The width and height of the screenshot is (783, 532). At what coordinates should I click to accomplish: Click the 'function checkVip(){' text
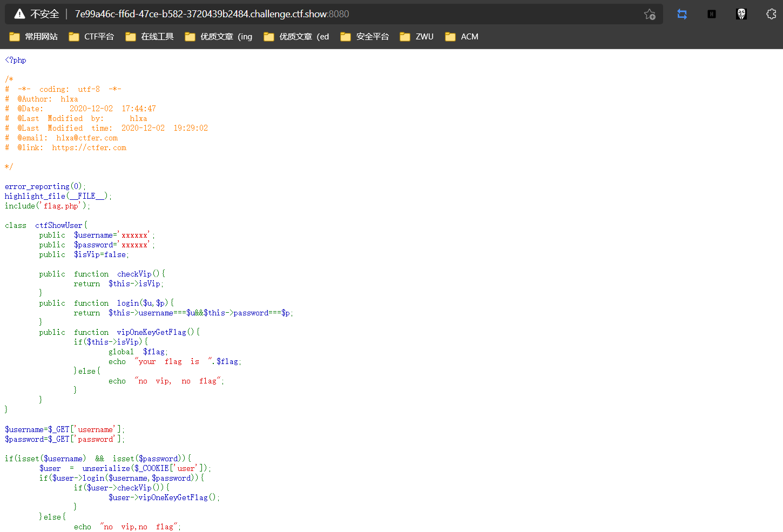click(120, 274)
